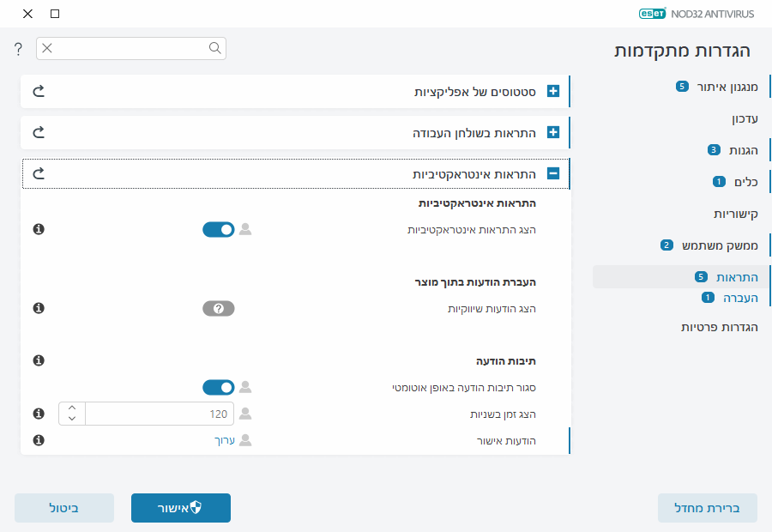Toggle הצג התראות אינטראקטיביות switch
The height and width of the screenshot is (532, 772).
point(219,230)
